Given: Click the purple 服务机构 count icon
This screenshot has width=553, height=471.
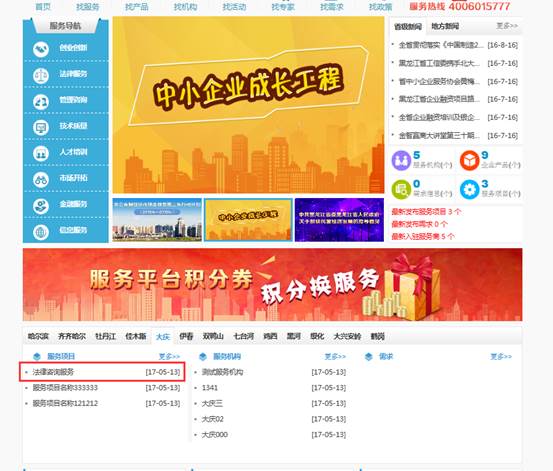Looking at the screenshot, I should (x=401, y=161).
